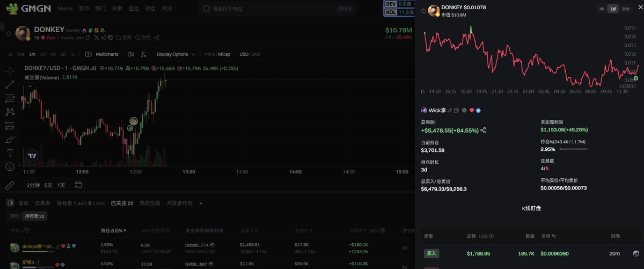Viewport: 644px width, 269px height.
Task: Select the 1m timeframe
Action: click(x=32, y=54)
